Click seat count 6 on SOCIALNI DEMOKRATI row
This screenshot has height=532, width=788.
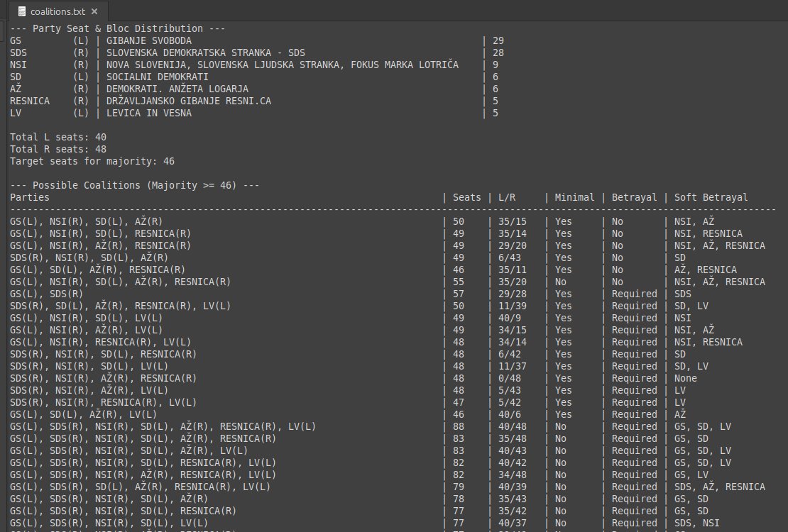(x=496, y=77)
